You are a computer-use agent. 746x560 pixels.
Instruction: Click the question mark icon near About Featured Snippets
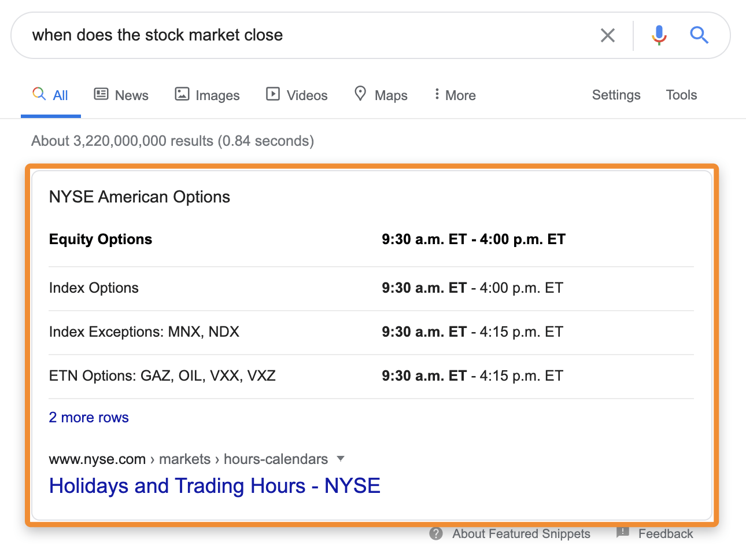(x=435, y=533)
